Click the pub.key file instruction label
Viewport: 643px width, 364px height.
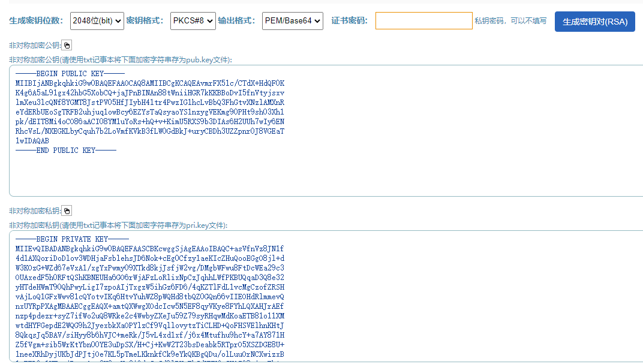click(121, 60)
